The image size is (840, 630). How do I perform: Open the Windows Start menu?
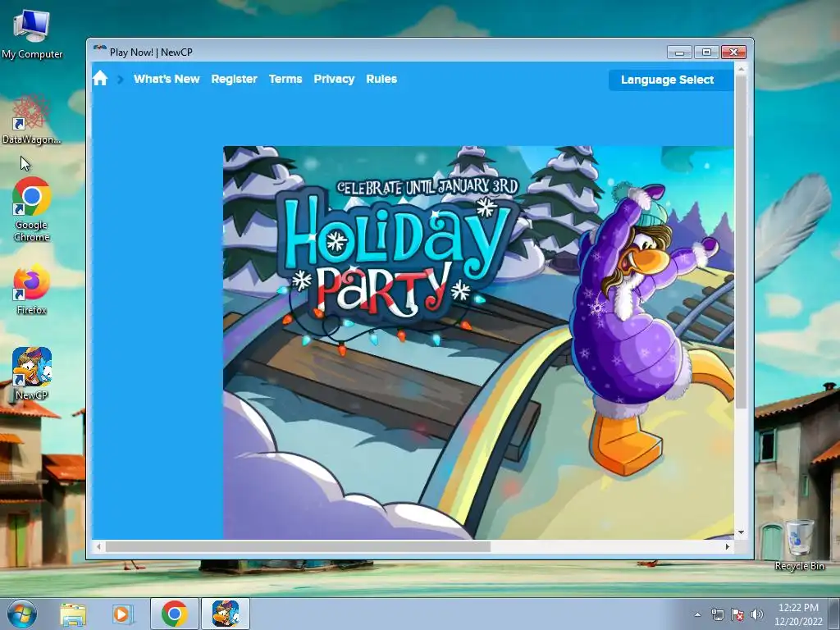click(21, 614)
